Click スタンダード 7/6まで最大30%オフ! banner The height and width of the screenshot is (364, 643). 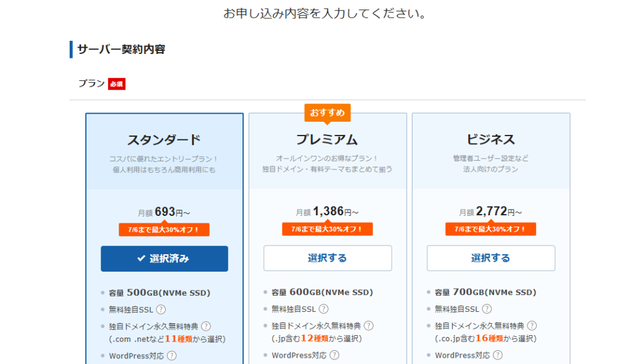point(164,230)
